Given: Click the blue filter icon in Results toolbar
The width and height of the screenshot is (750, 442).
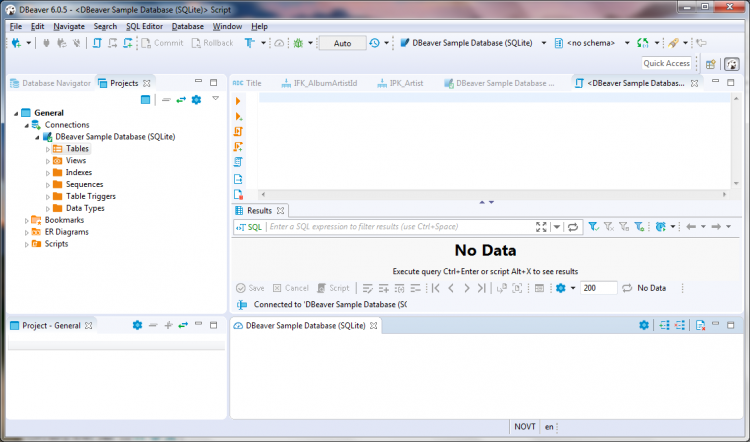Looking at the screenshot, I should pos(593,227).
